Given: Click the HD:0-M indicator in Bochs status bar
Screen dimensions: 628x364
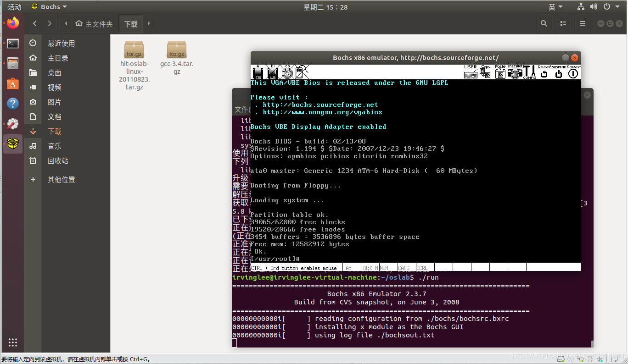Looking at the screenshot, I should 370,268.
